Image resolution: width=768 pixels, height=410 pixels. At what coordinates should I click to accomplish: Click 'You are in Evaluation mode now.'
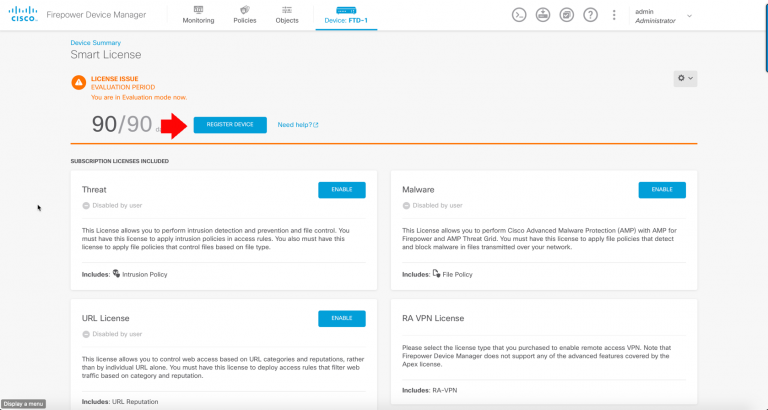tap(139, 97)
